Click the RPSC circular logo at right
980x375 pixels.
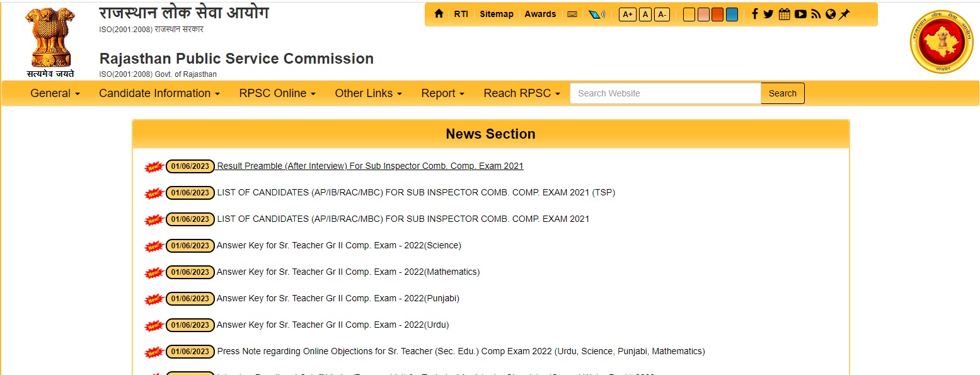coord(942,42)
